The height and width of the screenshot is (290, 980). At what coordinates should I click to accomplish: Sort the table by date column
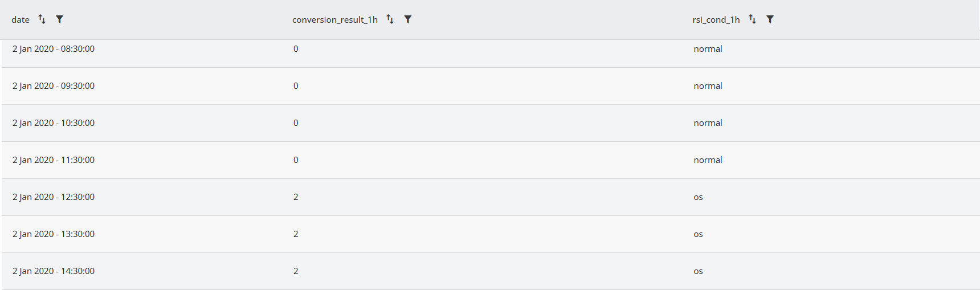(42, 19)
